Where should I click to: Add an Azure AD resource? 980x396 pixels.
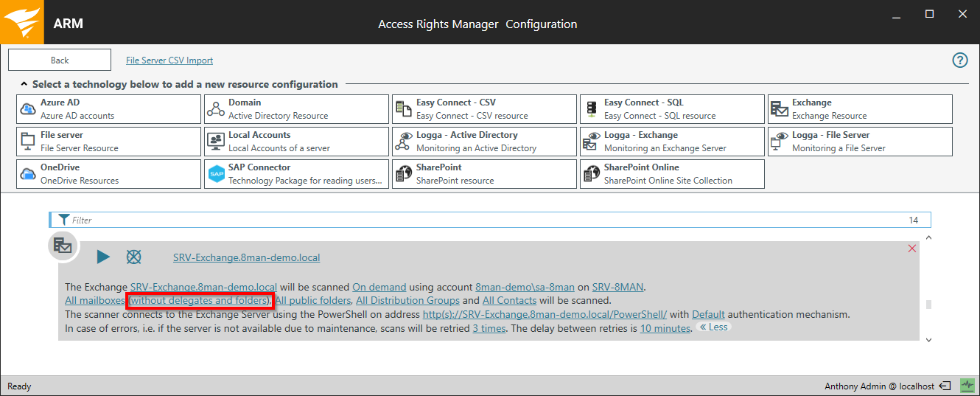click(x=108, y=109)
